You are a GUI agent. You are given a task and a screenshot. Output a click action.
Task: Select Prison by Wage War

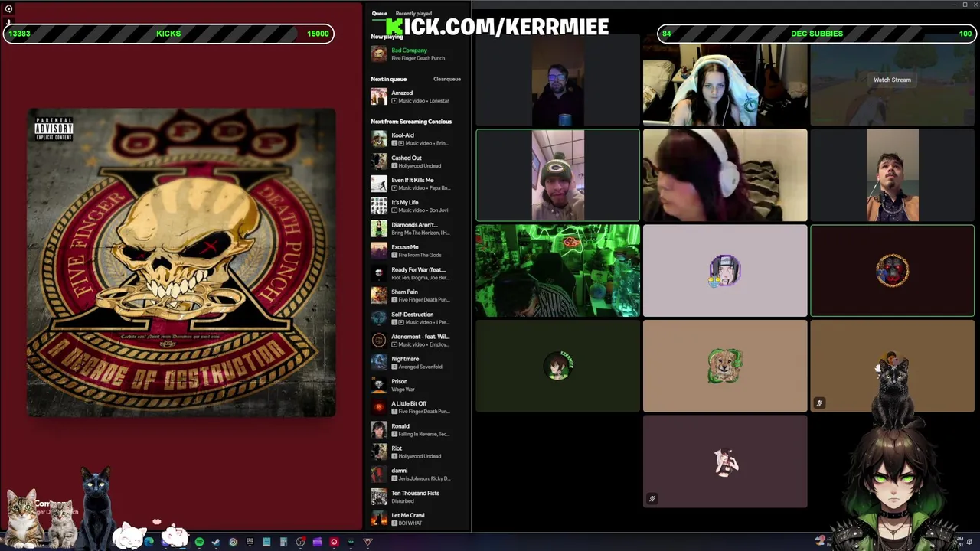tap(418, 385)
